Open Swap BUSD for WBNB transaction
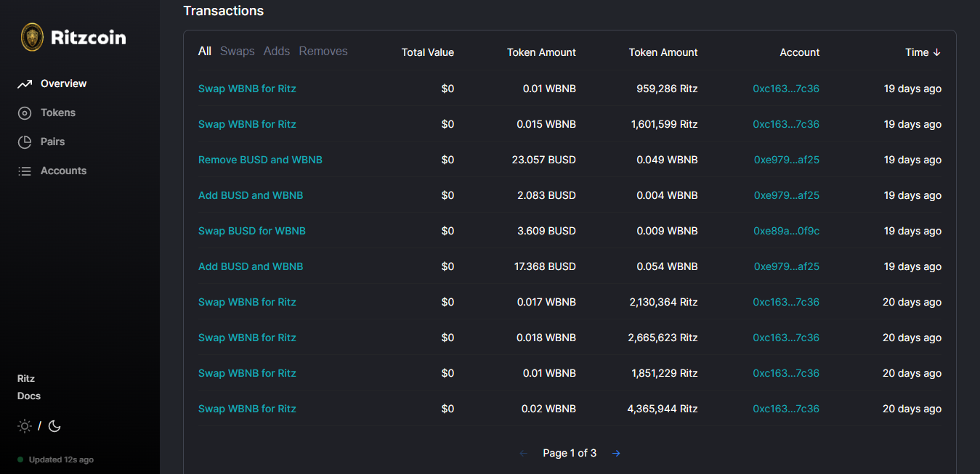Viewport: 980px width, 474px height. (251, 231)
